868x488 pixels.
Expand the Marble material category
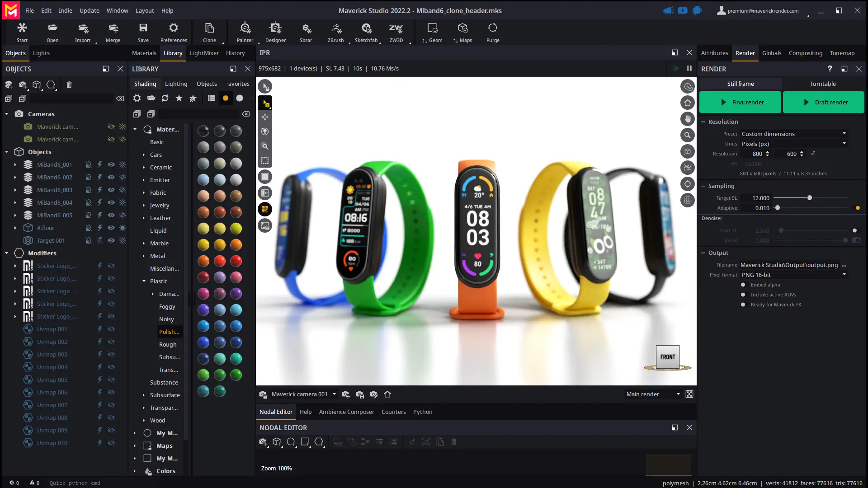click(x=144, y=243)
